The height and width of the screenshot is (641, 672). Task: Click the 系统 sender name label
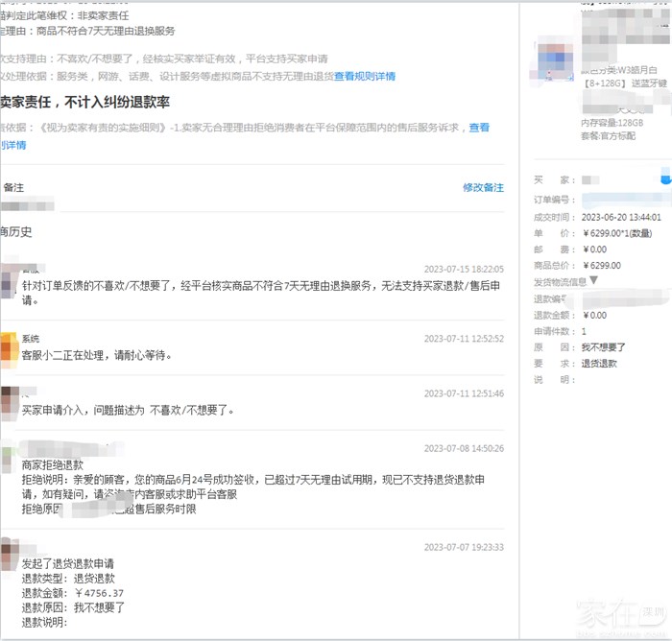point(31,339)
